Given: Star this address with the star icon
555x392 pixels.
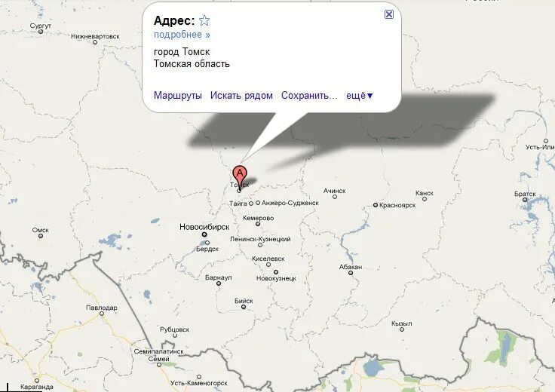Looking at the screenshot, I should click(204, 21).
